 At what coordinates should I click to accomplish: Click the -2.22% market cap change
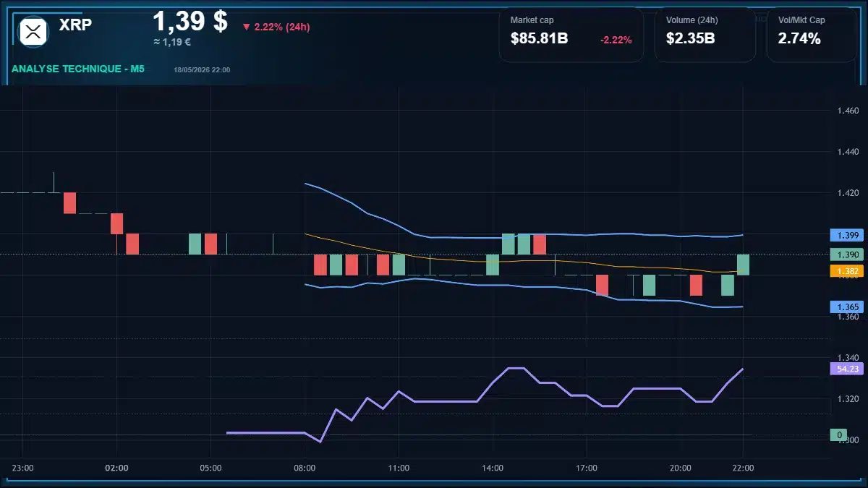[616, 40]
